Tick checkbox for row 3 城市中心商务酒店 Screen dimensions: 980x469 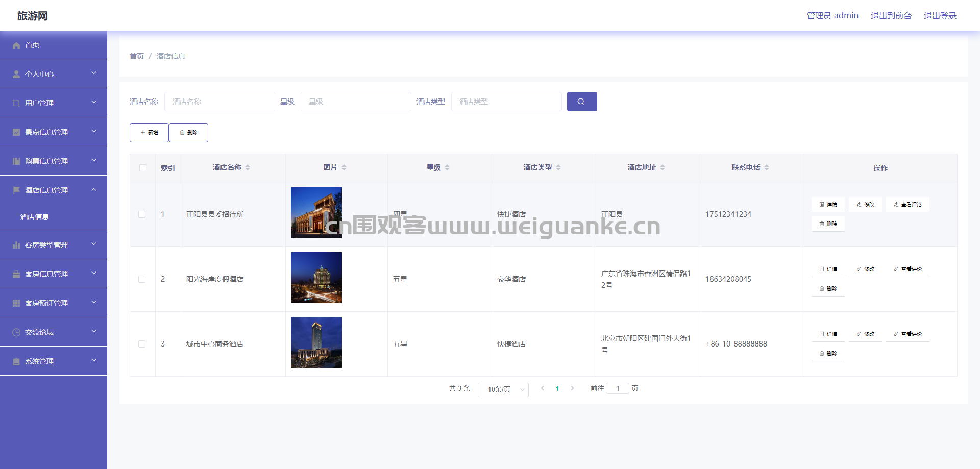click(x=142, y=344)
